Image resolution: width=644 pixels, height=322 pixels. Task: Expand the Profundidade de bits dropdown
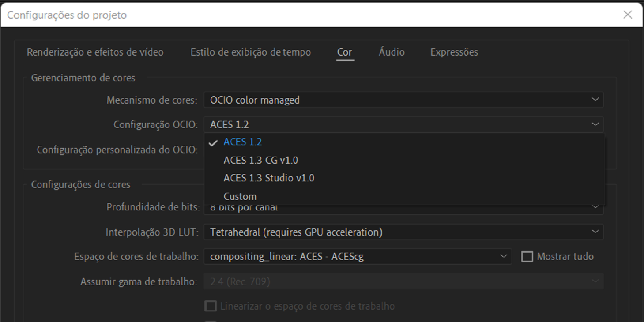(x=403, y=207)
